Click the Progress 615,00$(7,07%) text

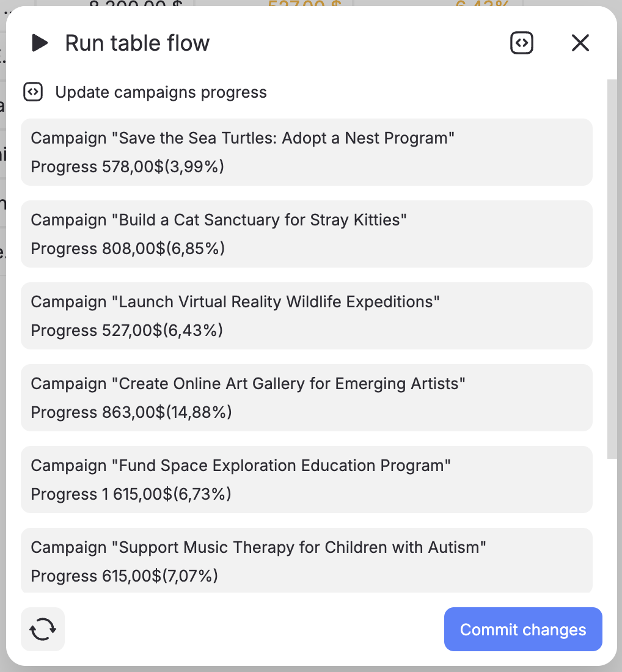[x=125, y=576]
